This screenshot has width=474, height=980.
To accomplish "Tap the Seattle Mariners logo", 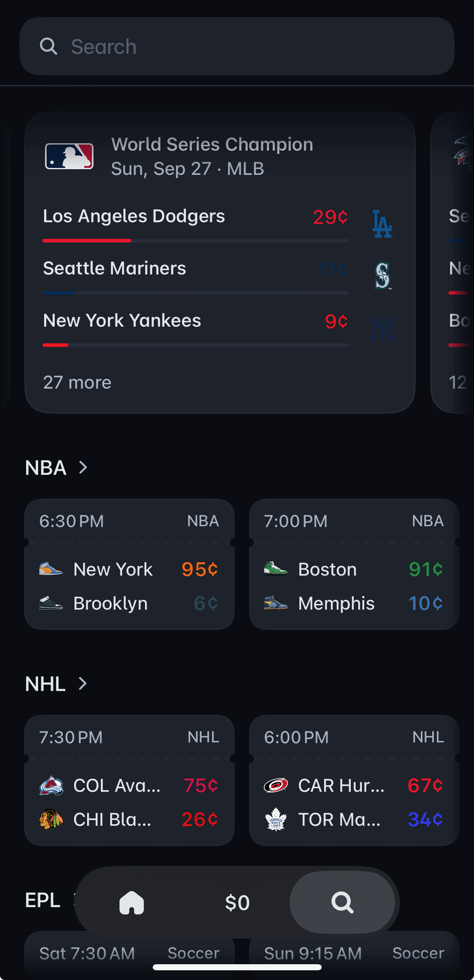I will [x=382, y=276].
